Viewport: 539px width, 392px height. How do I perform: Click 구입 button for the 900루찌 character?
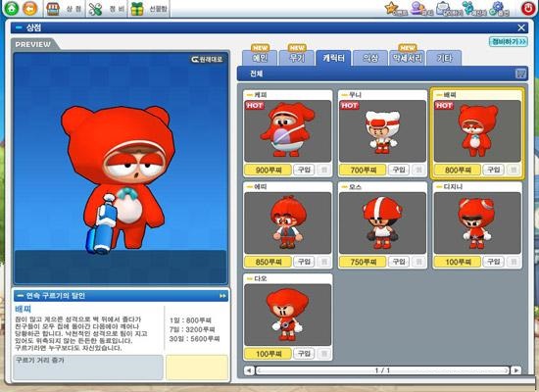pos(304,170)
